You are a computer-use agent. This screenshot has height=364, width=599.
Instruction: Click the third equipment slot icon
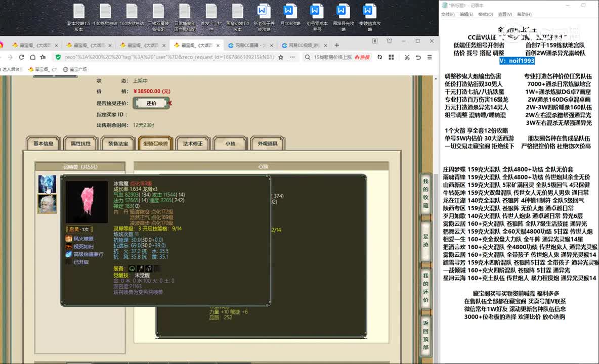(149, 268)
